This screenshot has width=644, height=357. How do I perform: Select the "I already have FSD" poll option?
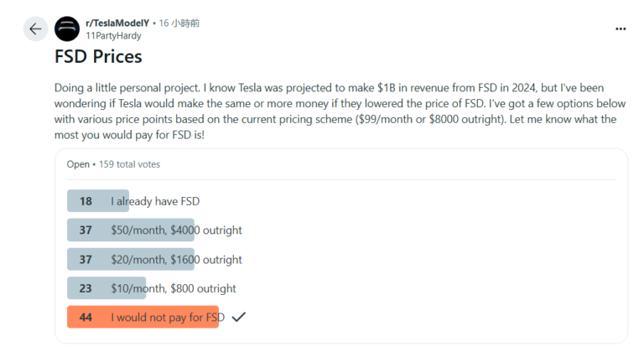pyautogui.click(x=155, y=201)
